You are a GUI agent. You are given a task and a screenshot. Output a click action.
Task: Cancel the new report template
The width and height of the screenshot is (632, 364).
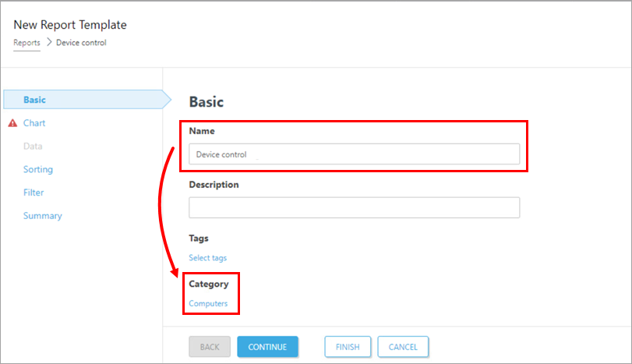click(x=403, y=347)
